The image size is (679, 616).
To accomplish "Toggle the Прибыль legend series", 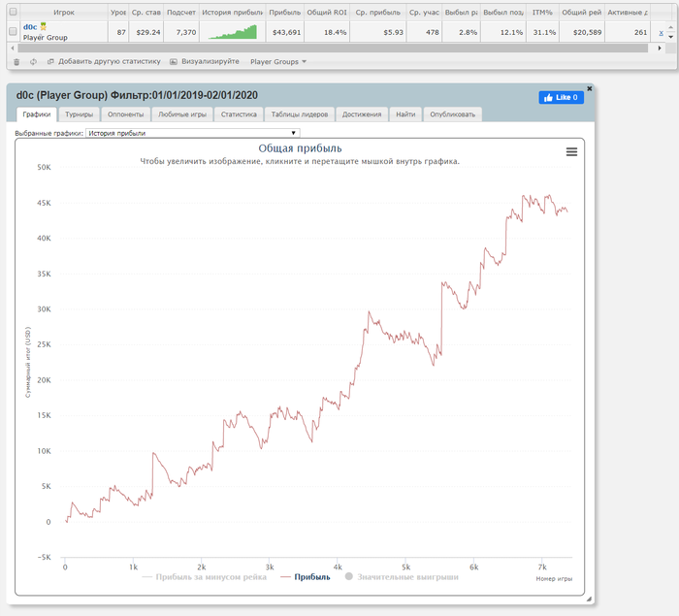I will (306, 577).
